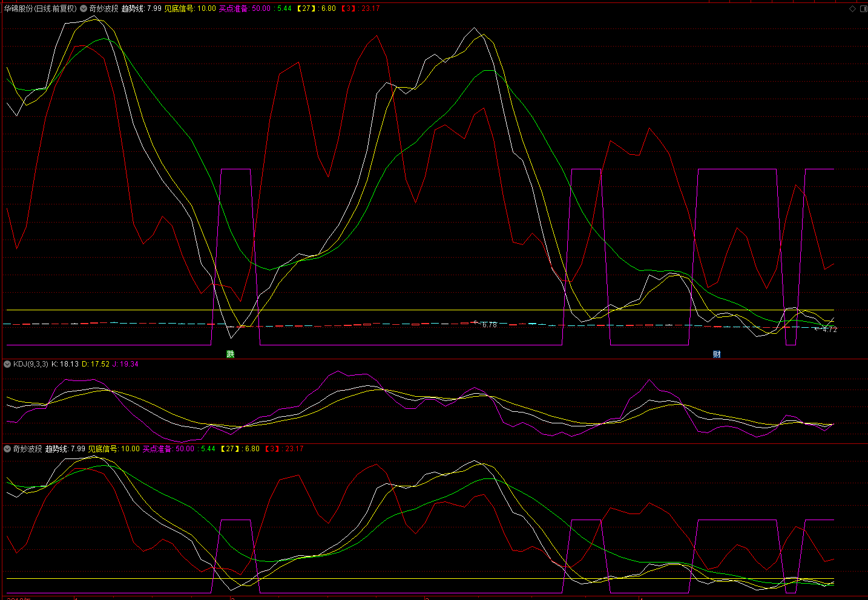Click 【27】: 6.80 in the bottom panel header

pos(239,449)
